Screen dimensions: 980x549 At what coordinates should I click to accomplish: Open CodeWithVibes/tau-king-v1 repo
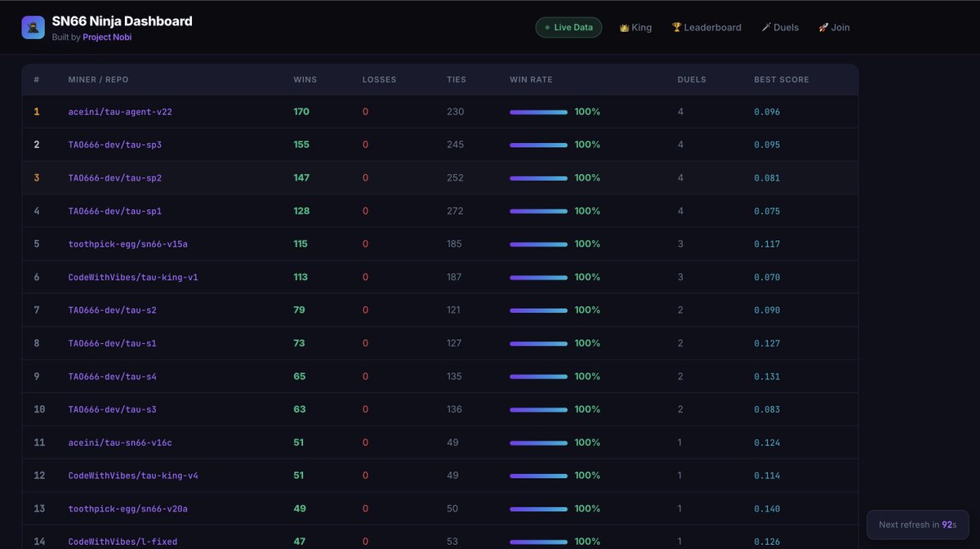133,277
